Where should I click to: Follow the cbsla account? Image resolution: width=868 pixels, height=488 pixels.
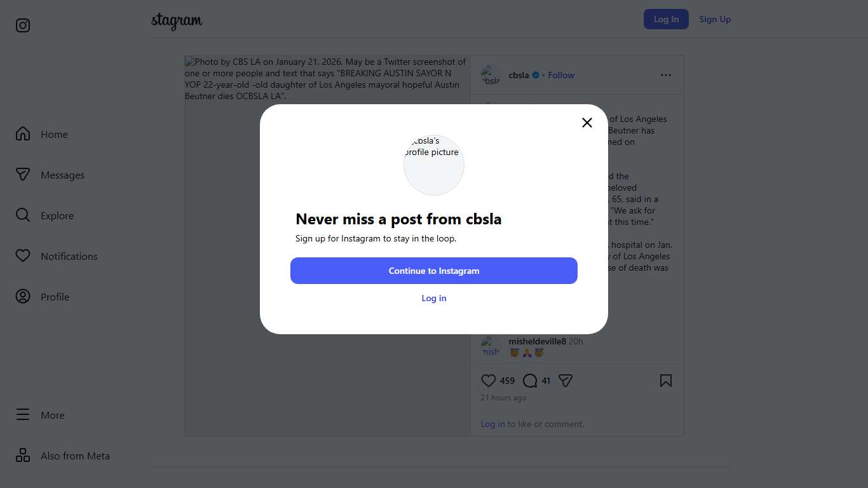coord(561,75)
